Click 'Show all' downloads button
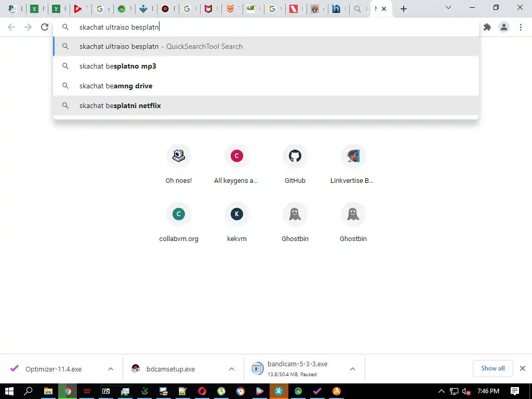Screen dimensions: 532x399 coord(493,368)
